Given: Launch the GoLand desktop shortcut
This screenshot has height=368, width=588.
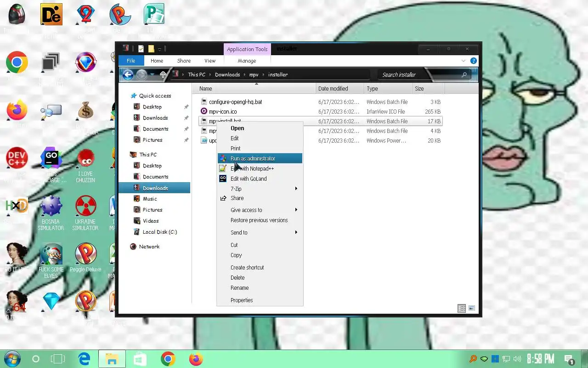Looking at the screenshot, I should coord(51,165).
